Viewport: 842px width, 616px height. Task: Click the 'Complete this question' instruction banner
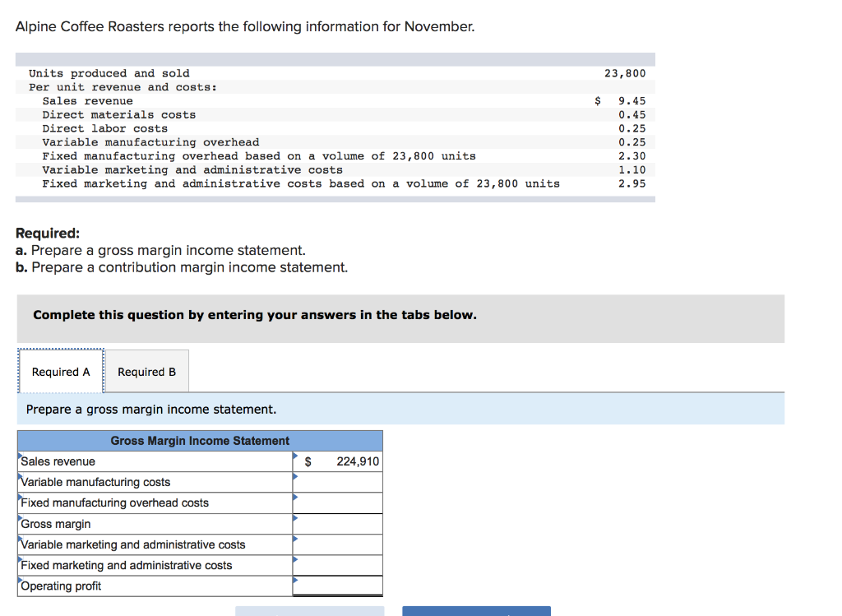(x=400, y=318)
